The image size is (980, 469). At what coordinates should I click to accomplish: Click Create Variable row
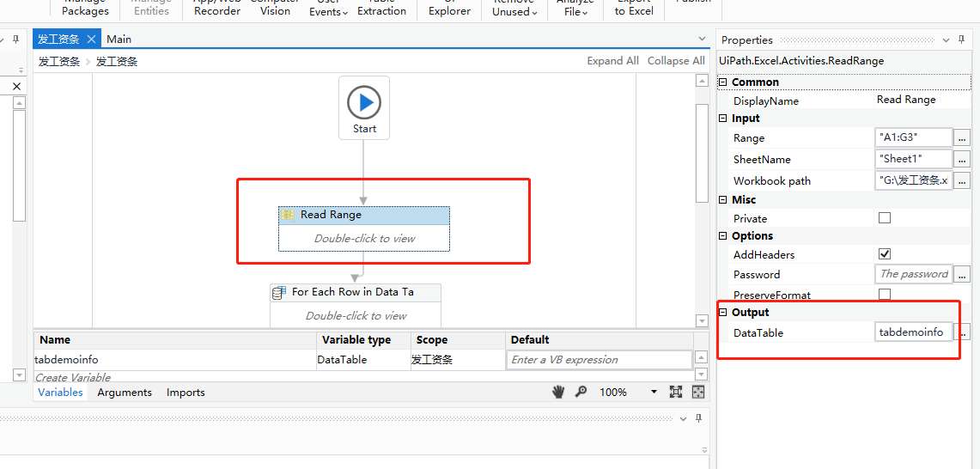point(72,377)
